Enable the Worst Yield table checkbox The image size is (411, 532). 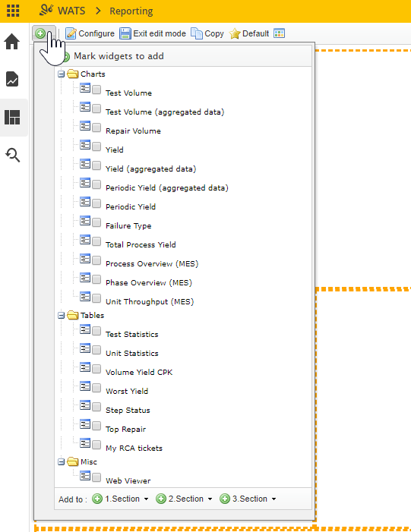pyautogui.click(x=96, y=388)
